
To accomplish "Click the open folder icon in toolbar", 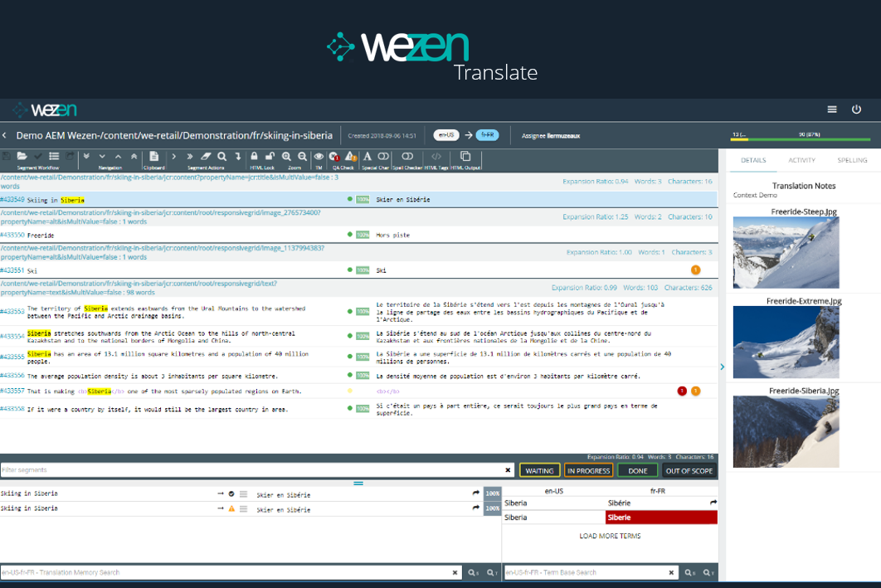I will pyautogui.click(x=22, y=156).
